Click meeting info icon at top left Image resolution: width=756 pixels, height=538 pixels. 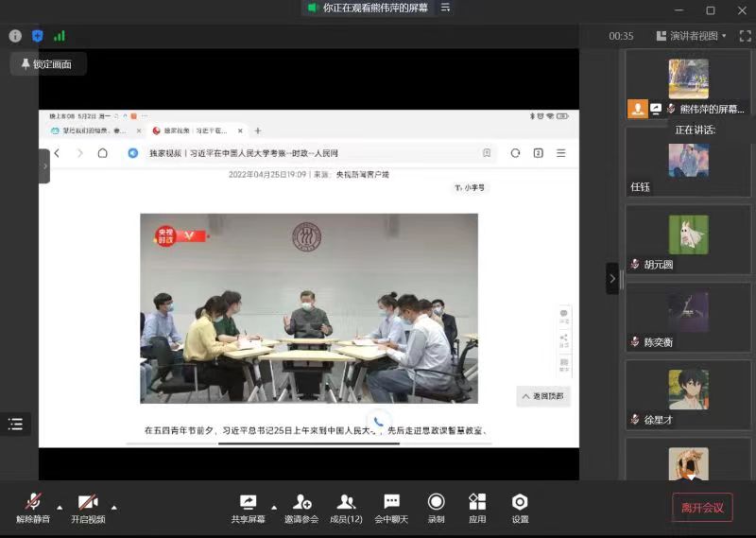(15, 36)
